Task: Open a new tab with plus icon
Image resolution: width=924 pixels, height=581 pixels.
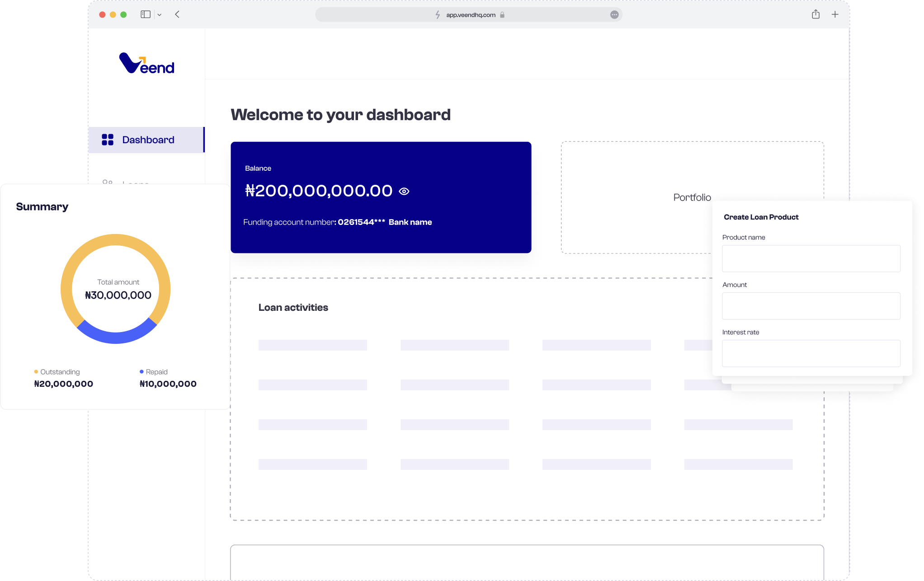Action: (835, 14)
